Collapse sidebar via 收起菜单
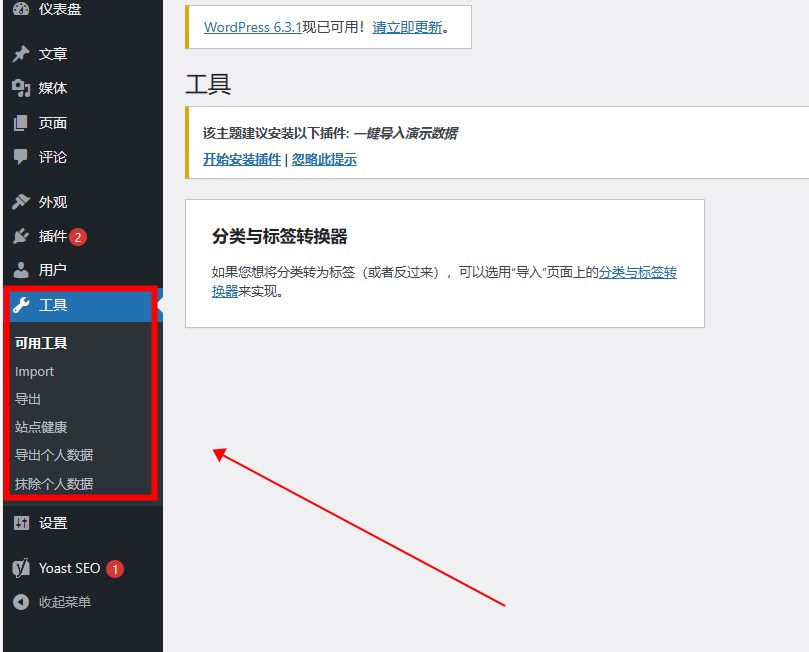The width and height of the screenshot is (809, 652). tap(64, 602)
